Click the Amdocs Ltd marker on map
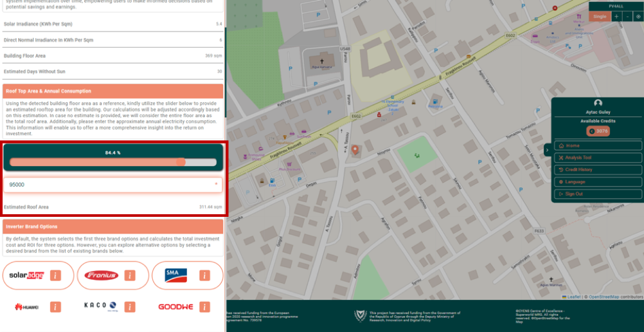 [x=552, y=33]
